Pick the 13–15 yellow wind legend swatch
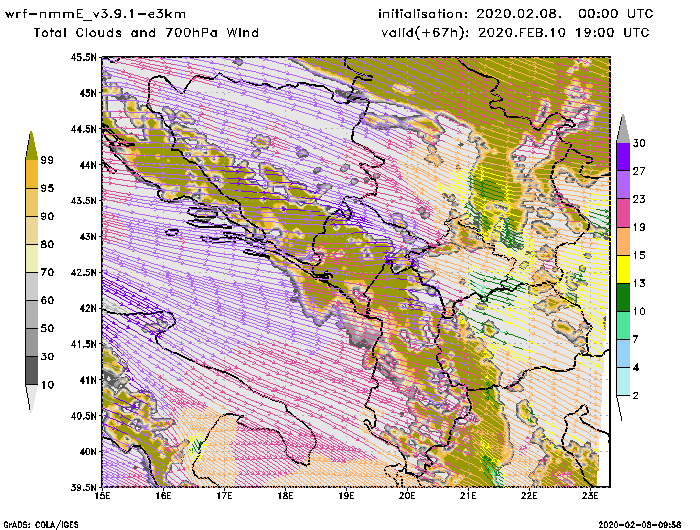700x530 pixels. [x=623, y=269]
